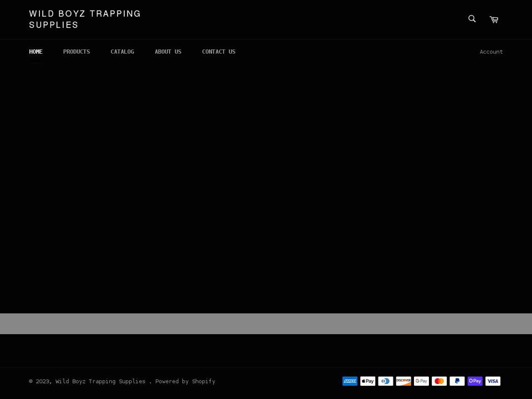This screenshot has width=532, height=399.
Task: Navigate to the Catalog page
Action: point(122,52)
